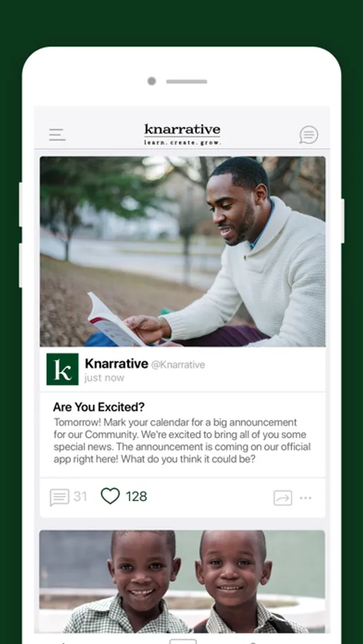The height and width of the screenshot is (644, 363).
Task: Tap the 'learn. create. grow.' tagline
Action: point(183,142)
